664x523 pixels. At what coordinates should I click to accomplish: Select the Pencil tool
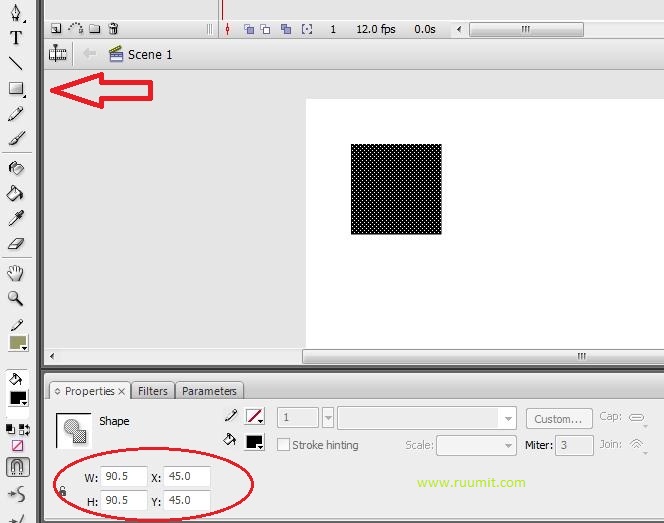point(16,113)
